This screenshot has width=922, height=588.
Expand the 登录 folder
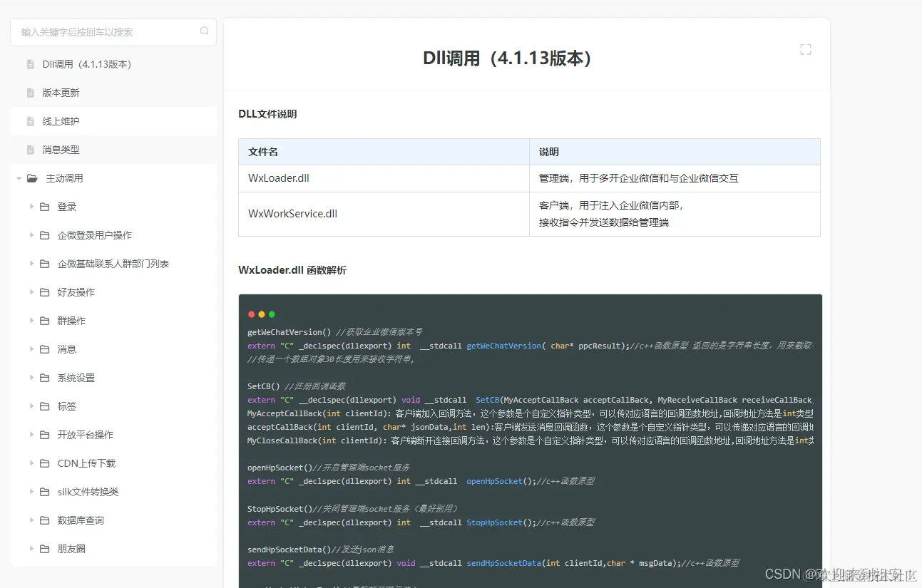[x=31, y=207]
